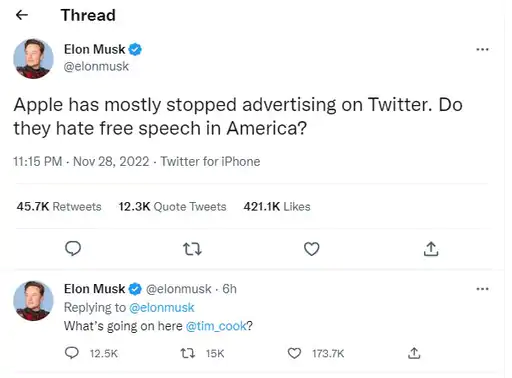Viewport: 512px width, 378px height.
Task: Retweet the reply showing 15K retweets
Action: coord(188,353)
